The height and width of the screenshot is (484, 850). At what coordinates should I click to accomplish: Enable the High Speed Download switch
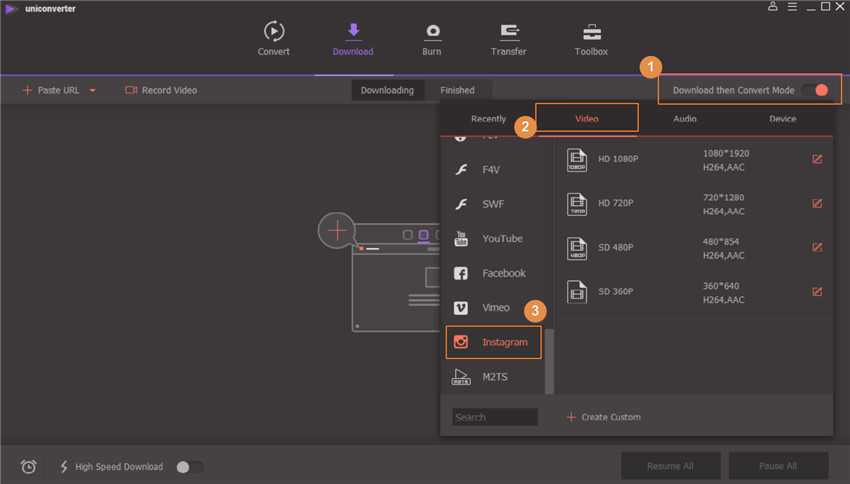[x=189, y=467]
